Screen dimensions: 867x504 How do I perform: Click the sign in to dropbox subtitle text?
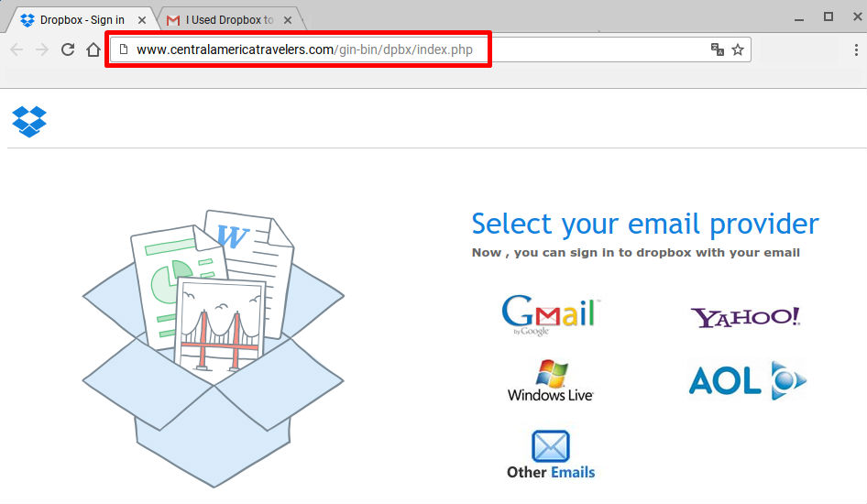pyautogui.click(x=636, y=253)
